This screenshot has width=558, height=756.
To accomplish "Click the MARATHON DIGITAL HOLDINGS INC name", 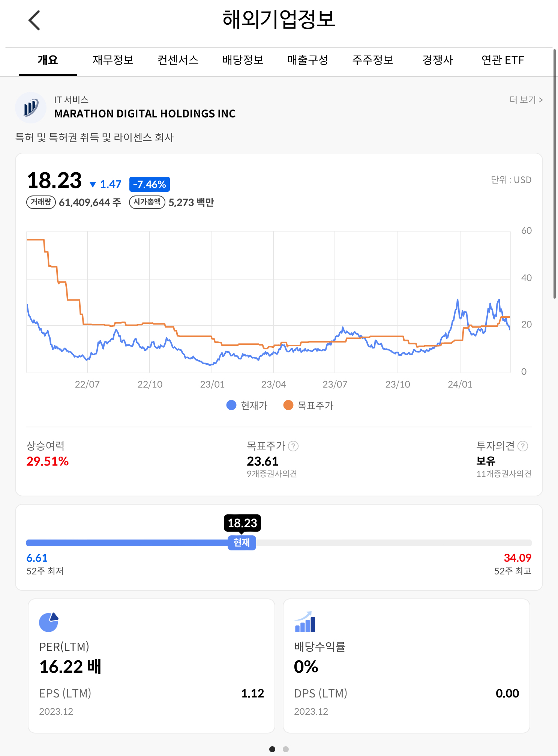I will pos(145,114).
